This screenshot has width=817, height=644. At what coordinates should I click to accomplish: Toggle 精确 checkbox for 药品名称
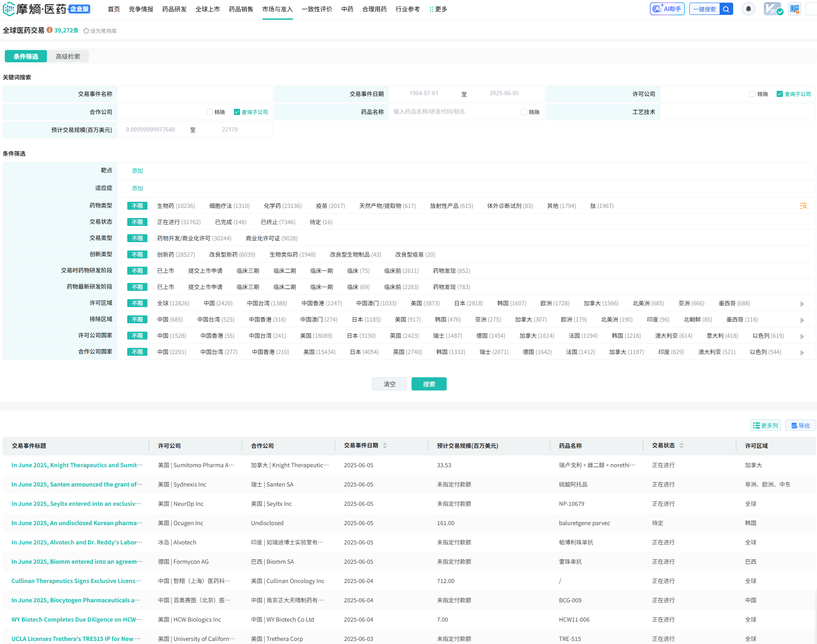pyautogui.click(x=524, y=112)
